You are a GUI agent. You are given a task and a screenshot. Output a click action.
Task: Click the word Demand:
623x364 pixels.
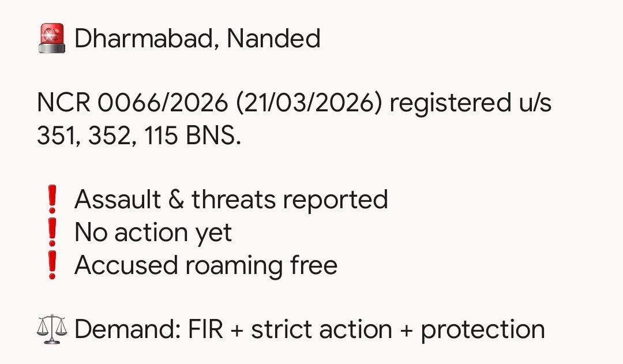coord(127,330)
